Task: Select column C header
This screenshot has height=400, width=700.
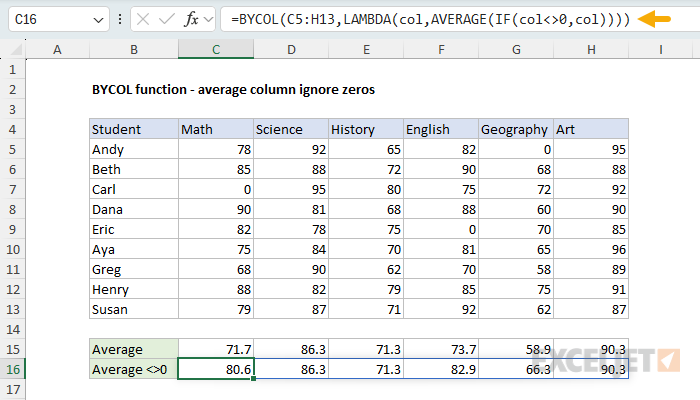Action: (x=216, y=50)
